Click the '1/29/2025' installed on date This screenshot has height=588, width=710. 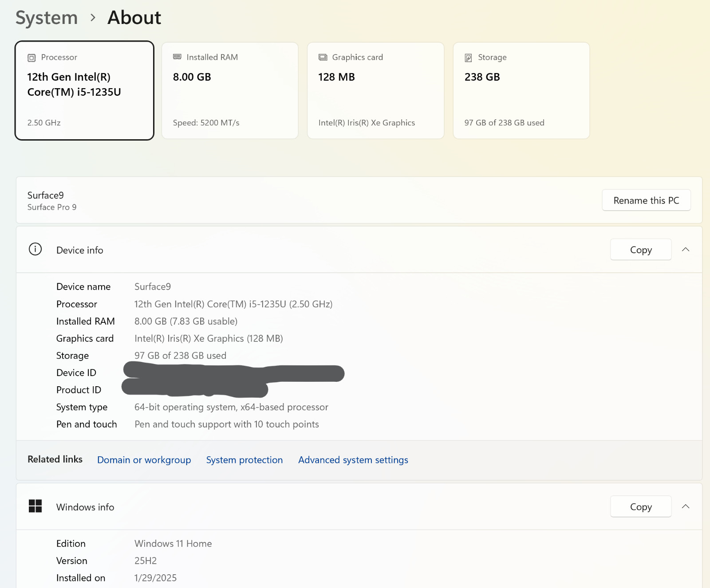[155, 578]
